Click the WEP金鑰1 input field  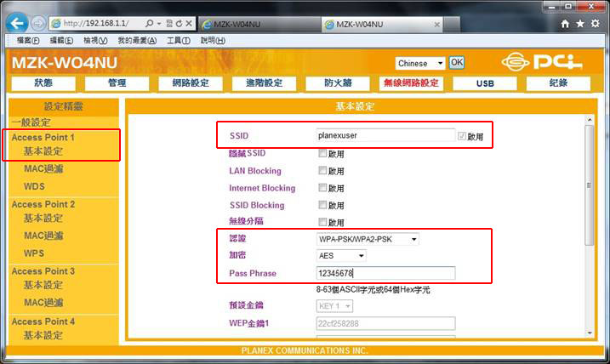(x=385, y=323)
